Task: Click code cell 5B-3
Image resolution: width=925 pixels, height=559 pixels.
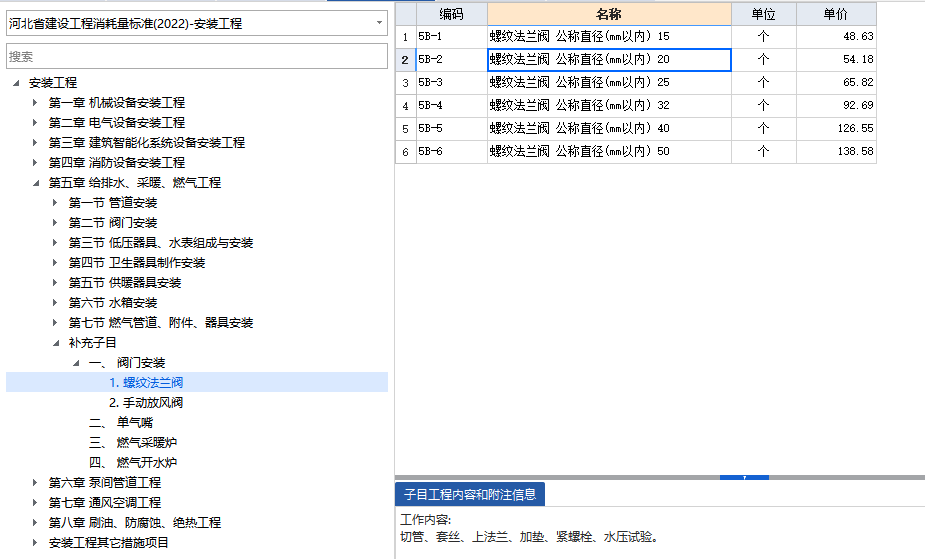Action: (452, 83)
